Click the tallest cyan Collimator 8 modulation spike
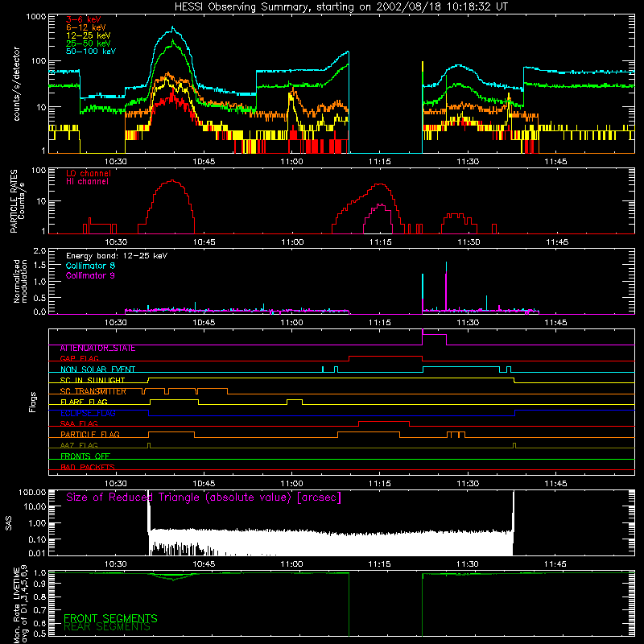644x644 pixels. [446, 268]
